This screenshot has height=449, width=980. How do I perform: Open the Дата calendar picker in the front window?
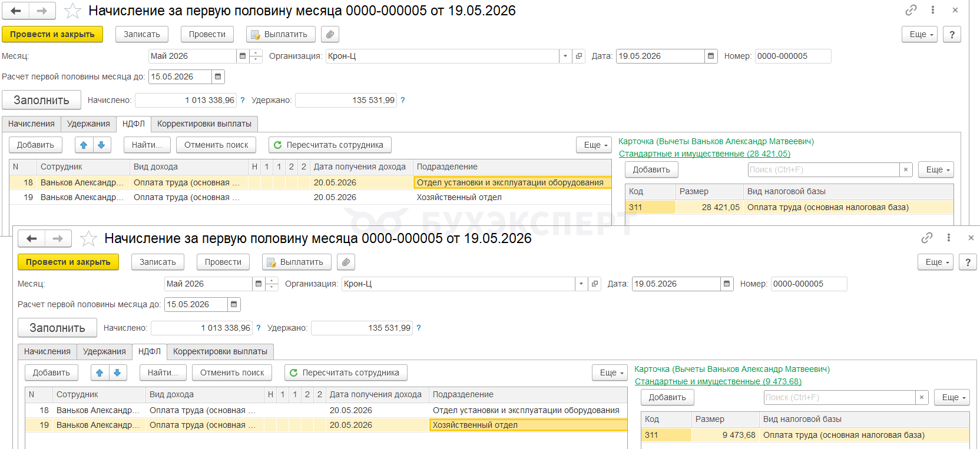pos(727,284)
